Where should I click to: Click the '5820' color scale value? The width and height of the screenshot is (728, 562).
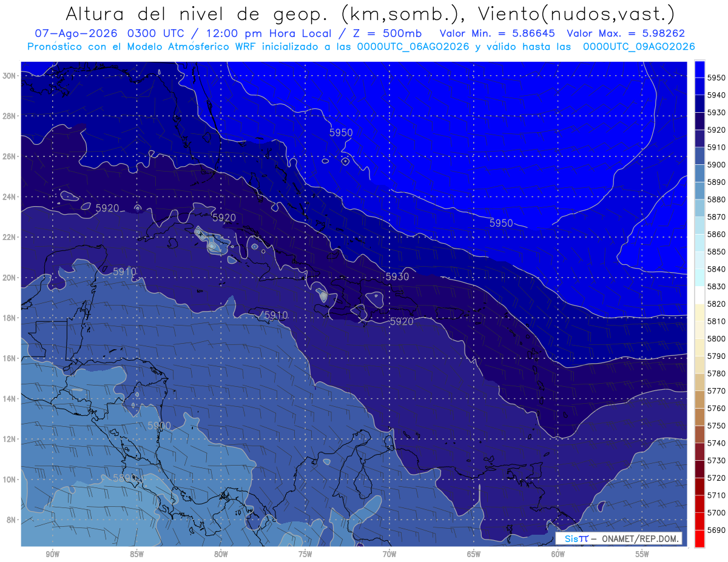(716, 303)
